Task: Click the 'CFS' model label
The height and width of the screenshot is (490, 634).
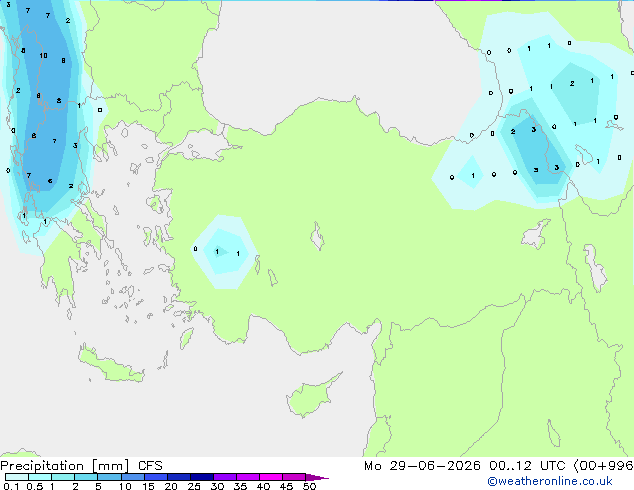Action: tap(150, 466)
